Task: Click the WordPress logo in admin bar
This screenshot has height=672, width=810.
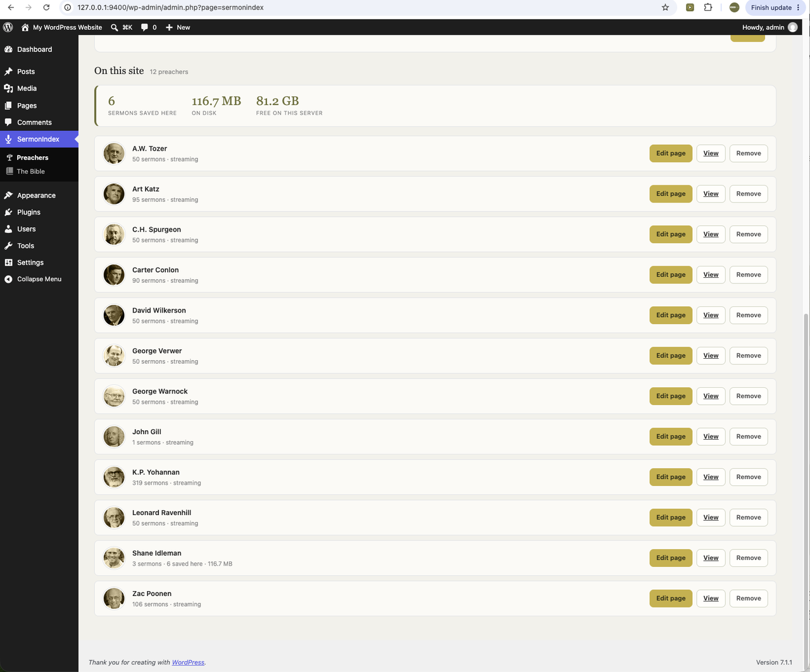Action: point(8,27)
